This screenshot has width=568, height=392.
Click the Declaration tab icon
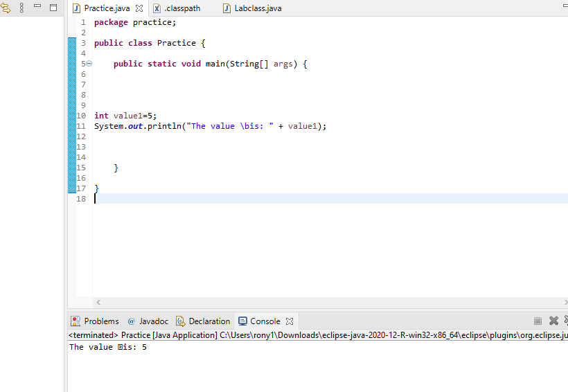tap(180, 321)
